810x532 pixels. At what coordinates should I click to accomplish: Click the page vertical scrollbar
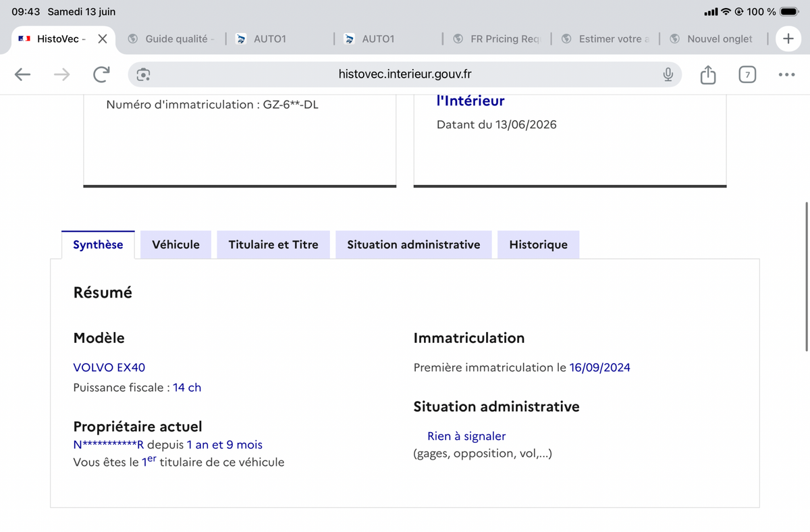[807, 275]
